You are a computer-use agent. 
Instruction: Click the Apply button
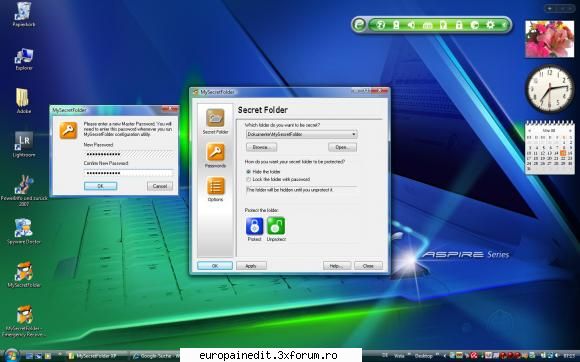[x=251, y=265]
